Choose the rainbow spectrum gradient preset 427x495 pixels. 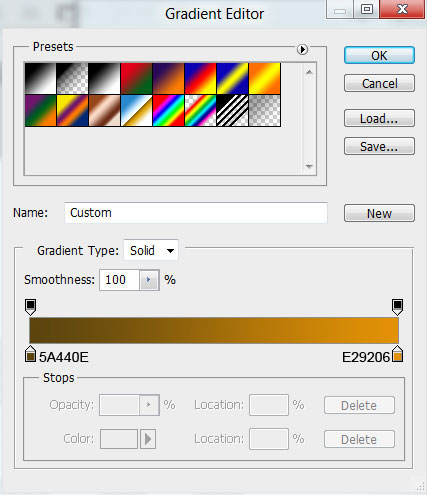[168, 110]
